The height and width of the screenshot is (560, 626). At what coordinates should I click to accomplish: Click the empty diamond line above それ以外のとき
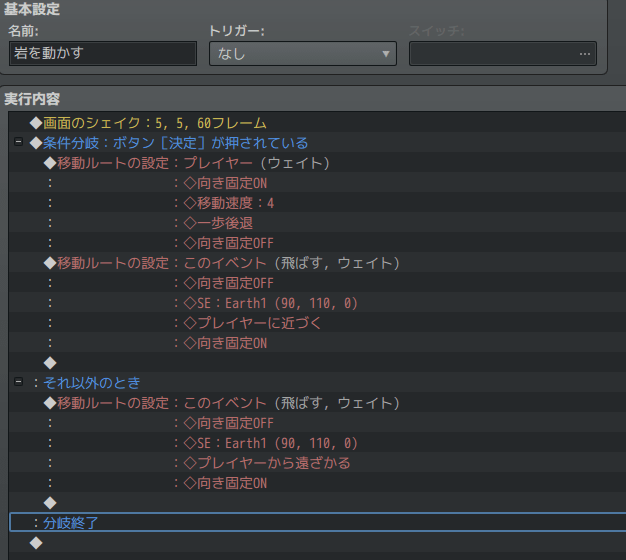coord(51,362)
